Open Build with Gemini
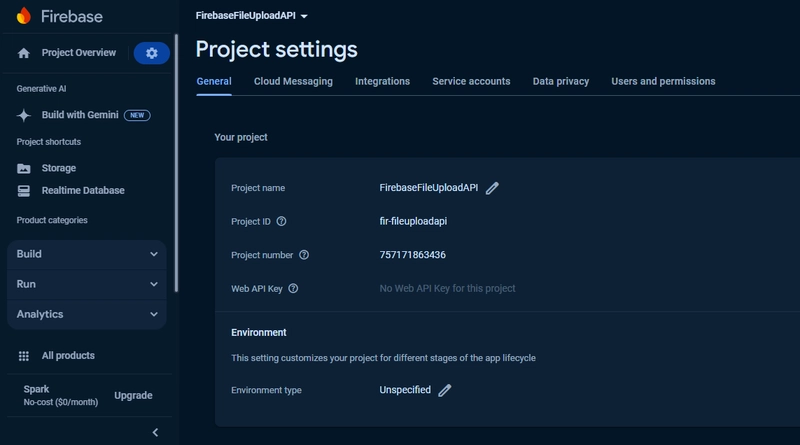This screenshot has height=445, width=800. pyautogui.click(x=80, y=115)
